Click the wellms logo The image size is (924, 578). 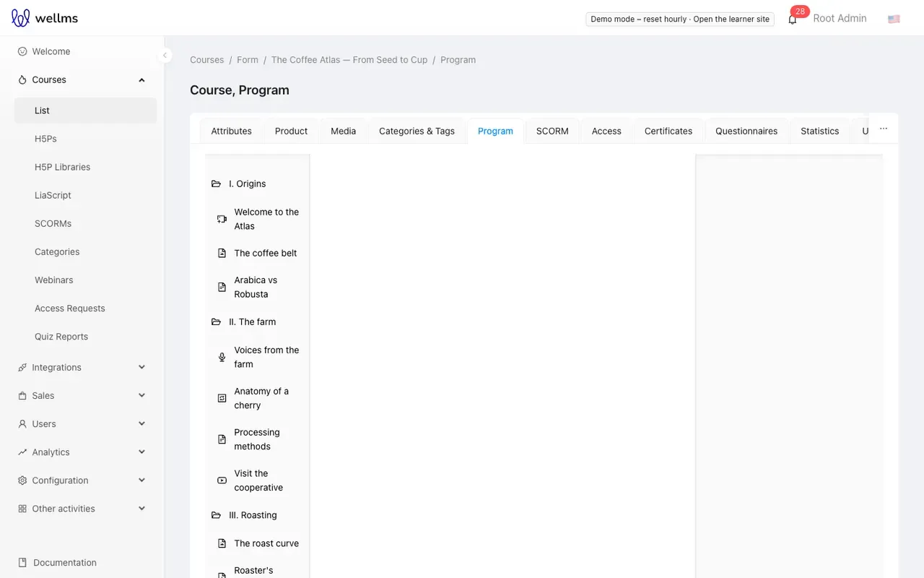point(45,18)
